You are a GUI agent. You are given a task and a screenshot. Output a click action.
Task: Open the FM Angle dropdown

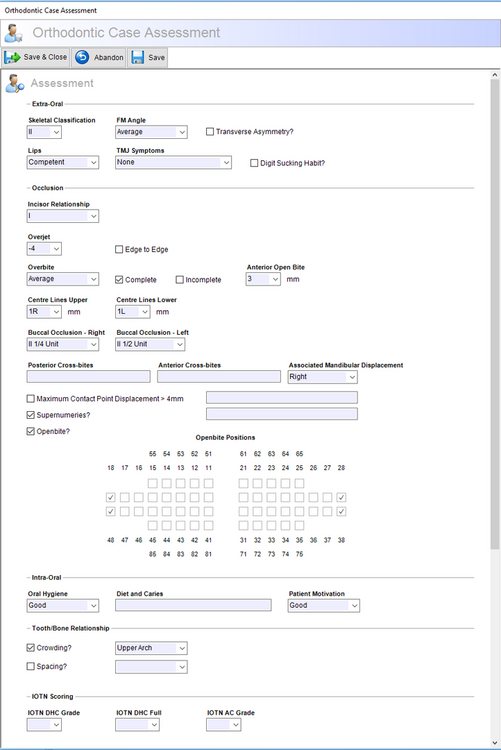pyautogui.click(x=151, y=132)
